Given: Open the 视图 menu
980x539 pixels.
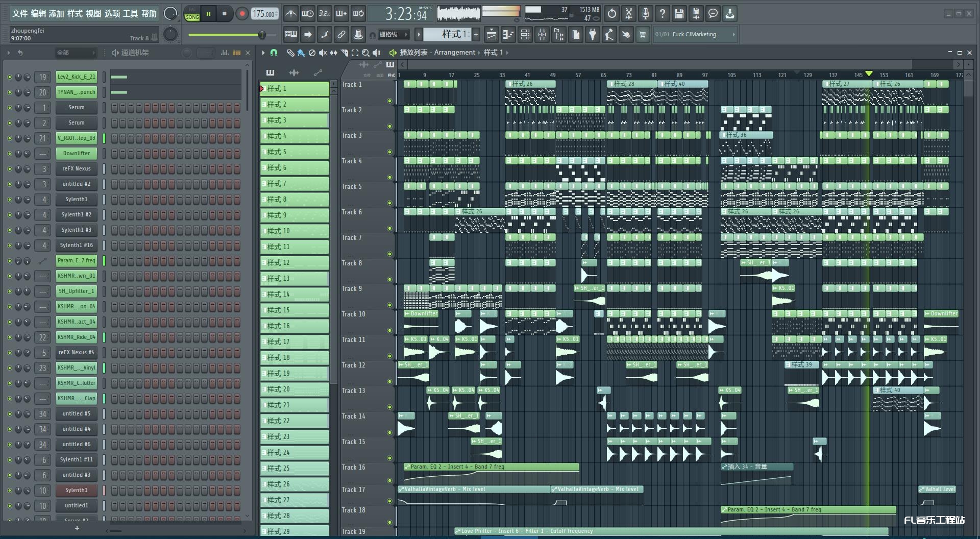Looking at the screenshot, I should 93,14.
